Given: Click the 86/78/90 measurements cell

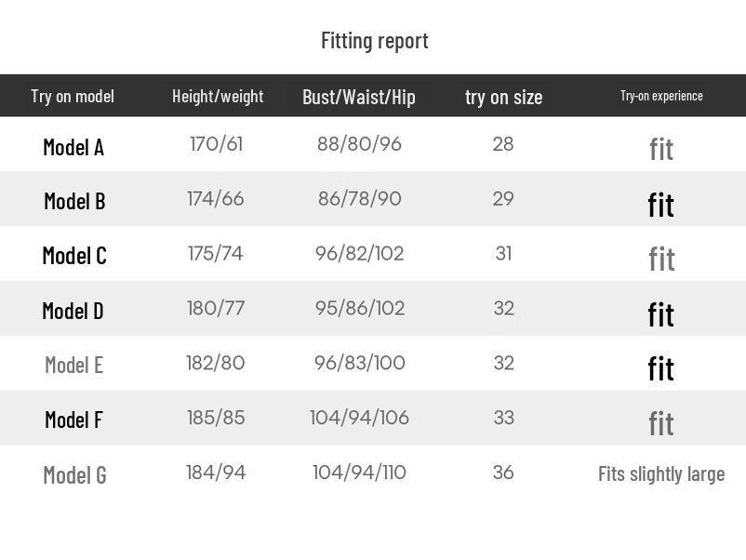Looking at the screenshot, I should (359, 199).
